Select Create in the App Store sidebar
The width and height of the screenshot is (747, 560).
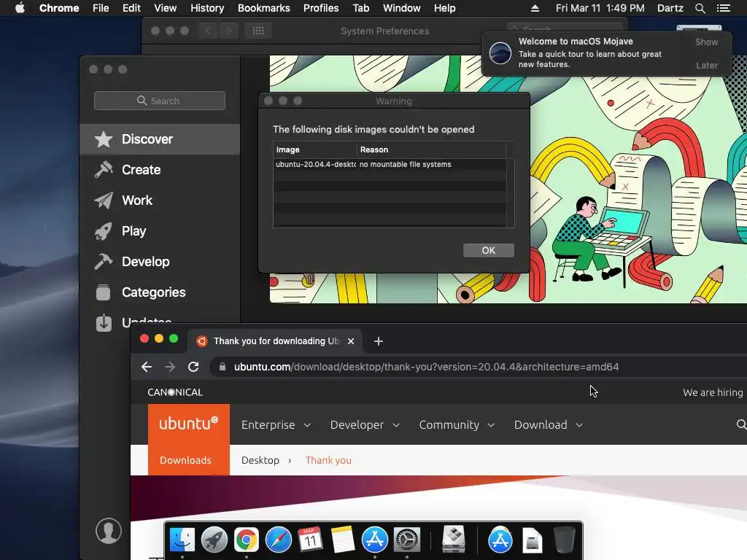160,169
